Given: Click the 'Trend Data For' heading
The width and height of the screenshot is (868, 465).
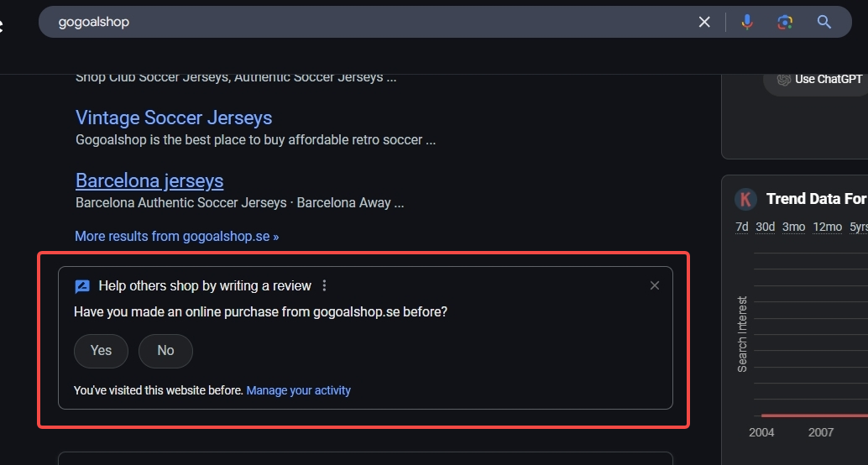Looking at the screenshot, I should pyautogui.click(x=817, y=199).
